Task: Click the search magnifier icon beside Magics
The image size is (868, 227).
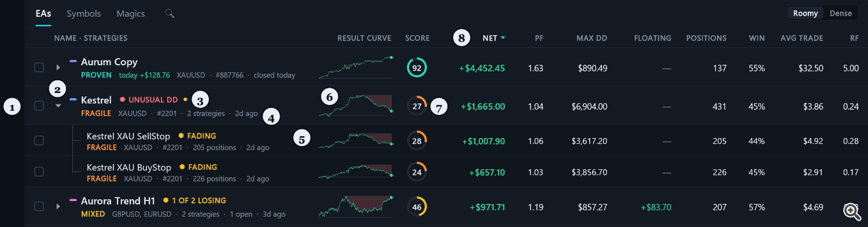Action: [x=169, y=13]
